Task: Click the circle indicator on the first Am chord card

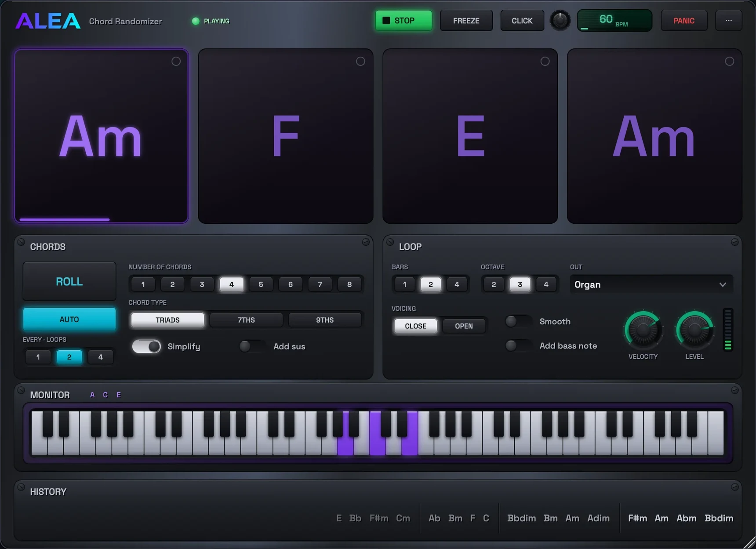Action: tap(176, 62)
